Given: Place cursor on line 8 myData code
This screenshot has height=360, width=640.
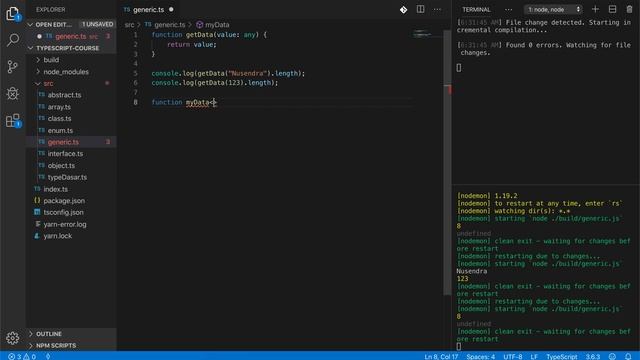Looking at the screenshot, I should (x=184, y=102).
